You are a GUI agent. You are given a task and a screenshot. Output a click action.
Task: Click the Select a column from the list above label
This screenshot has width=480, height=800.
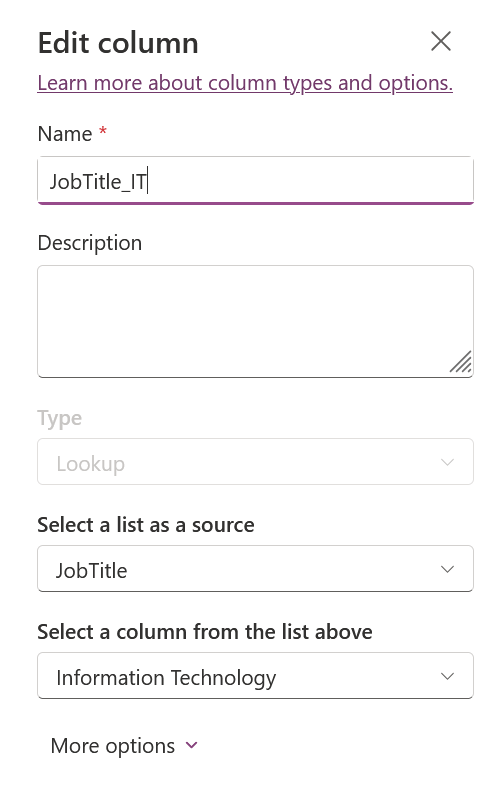[x=205, y=632]
